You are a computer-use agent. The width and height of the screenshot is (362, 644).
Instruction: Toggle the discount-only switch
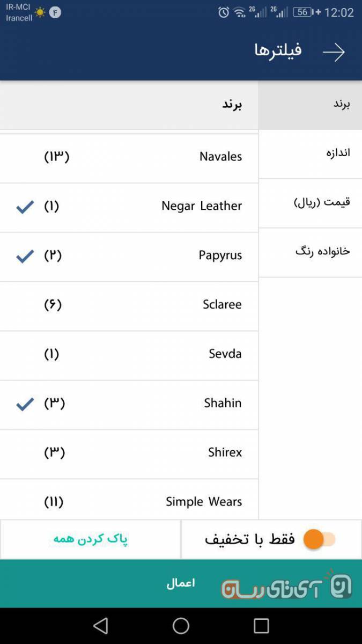coord(320,539)
